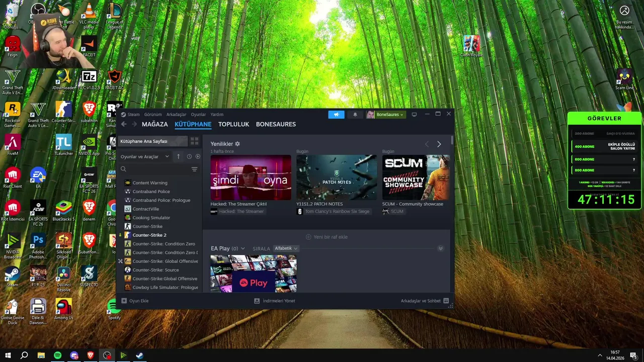Show next Yenilikler items with right arrow
644x362 pixels.
point(439,144)
